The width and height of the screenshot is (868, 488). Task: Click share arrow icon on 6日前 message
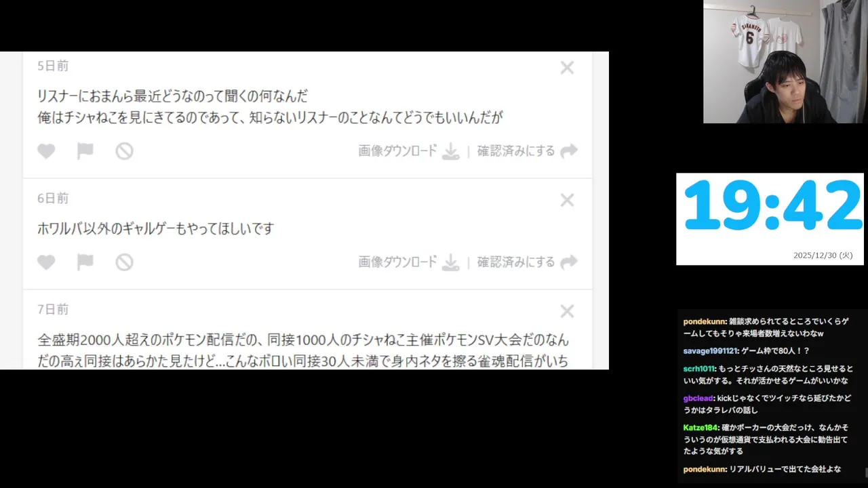coord(569,262)
